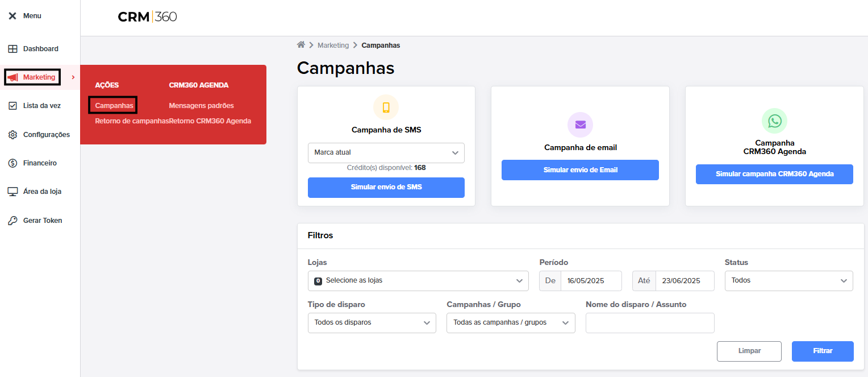Screen dimensions: 868x377
Task: Expand Tipo de disparo dropdown
Action: pyautogui.click(x=372, y=323)
